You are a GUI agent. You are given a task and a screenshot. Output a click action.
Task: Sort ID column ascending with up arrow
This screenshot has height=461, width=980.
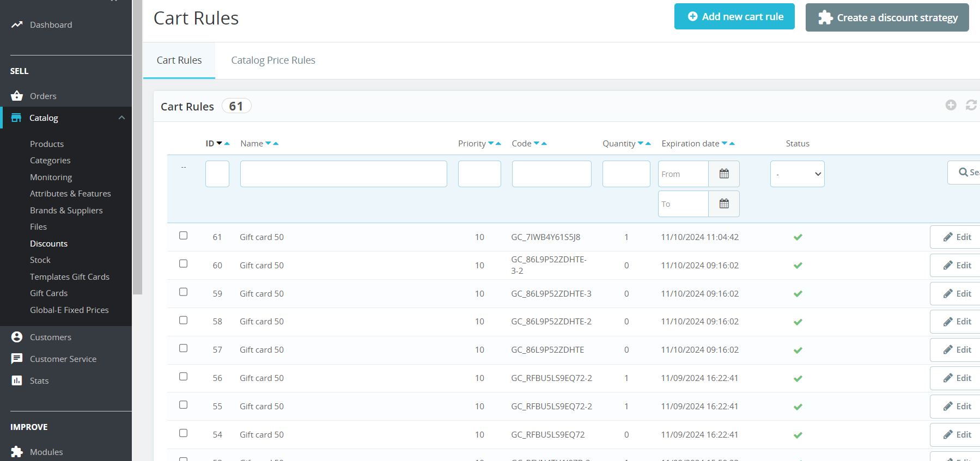click(x=227, y=144)
